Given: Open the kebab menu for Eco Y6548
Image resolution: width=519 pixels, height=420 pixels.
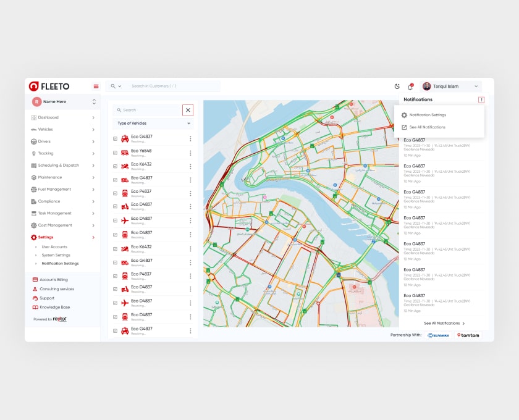Looking at the screenshot, I should pos(190,153).
